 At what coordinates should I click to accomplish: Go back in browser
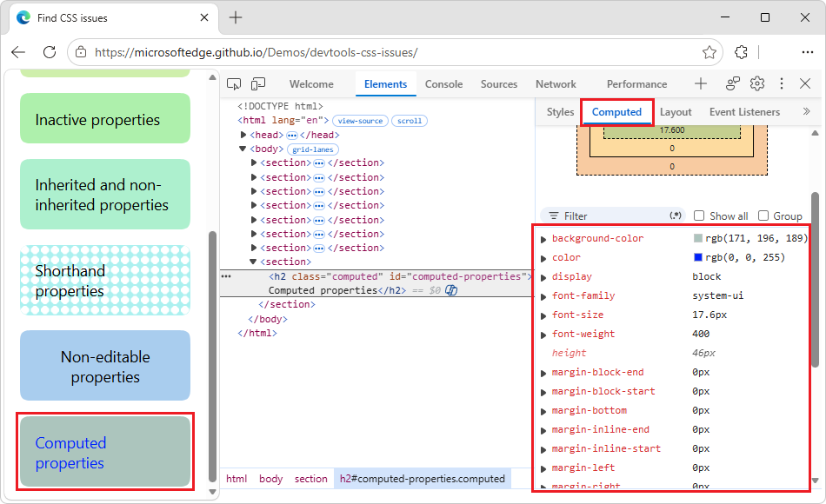(x=18, y=52)
